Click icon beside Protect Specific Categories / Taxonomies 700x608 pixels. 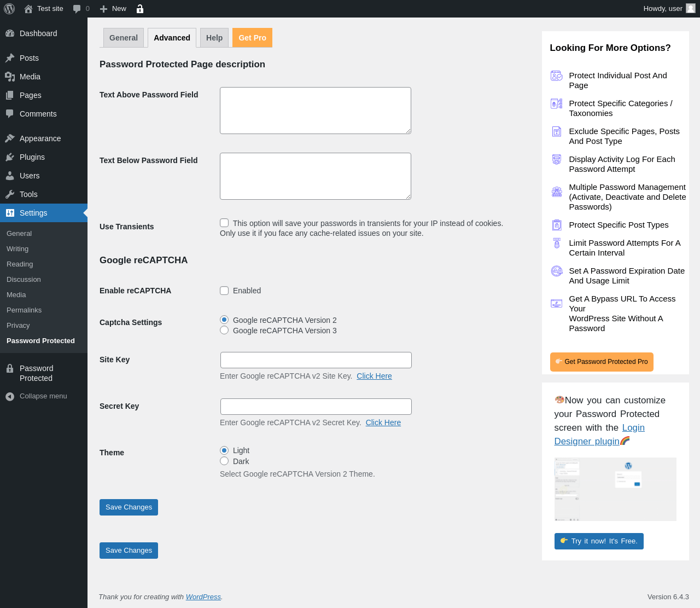pyautogui.click(x=557, y=104)
